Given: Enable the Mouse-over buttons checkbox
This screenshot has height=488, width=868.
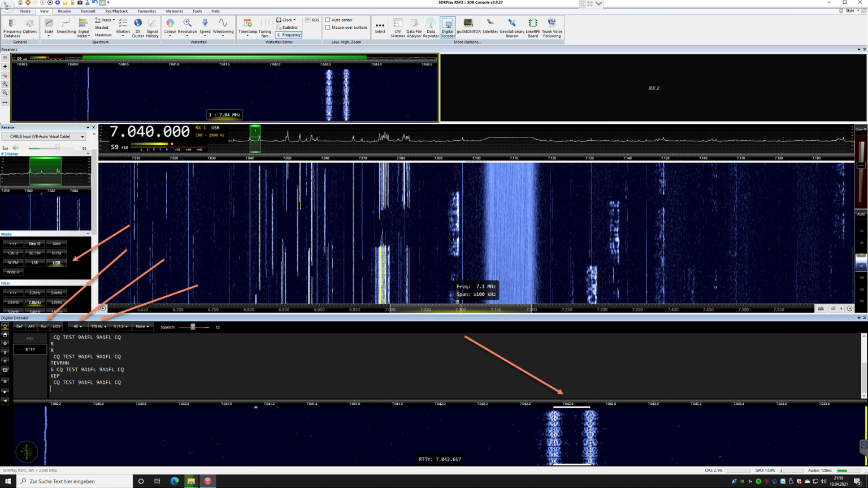Looking at the screenshot, I should click(x=346, y=27).
